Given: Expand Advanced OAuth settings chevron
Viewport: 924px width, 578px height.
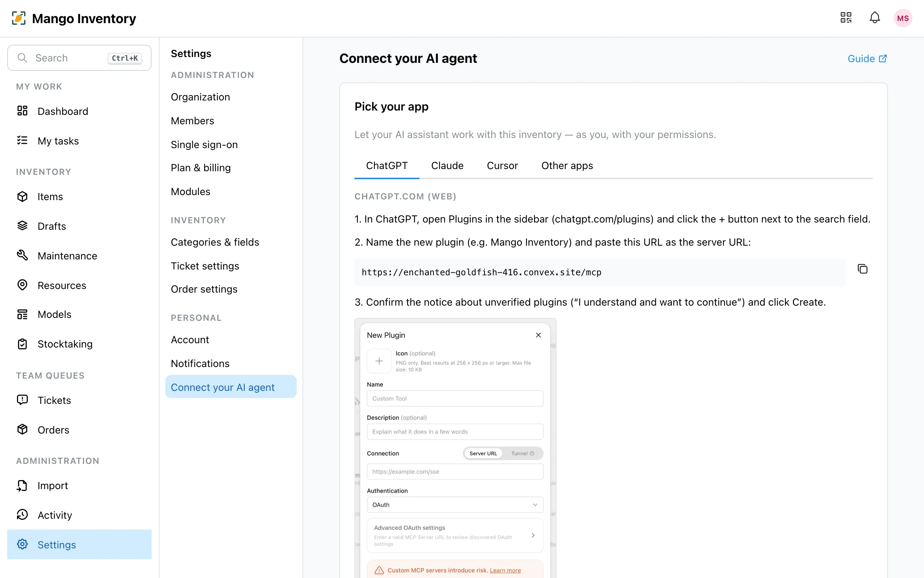Looking at the screenshot, I should click(533, 536).
